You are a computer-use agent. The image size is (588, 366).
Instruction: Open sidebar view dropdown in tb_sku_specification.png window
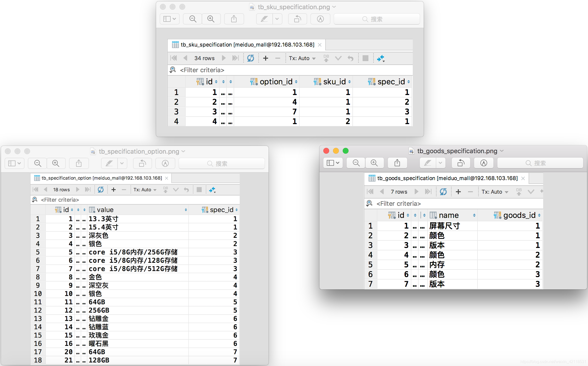click(170, 19)
